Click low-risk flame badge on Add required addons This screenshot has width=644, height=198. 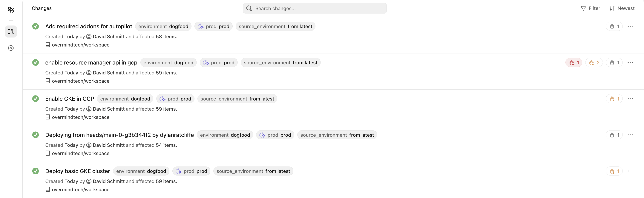(x=614, y=26)
